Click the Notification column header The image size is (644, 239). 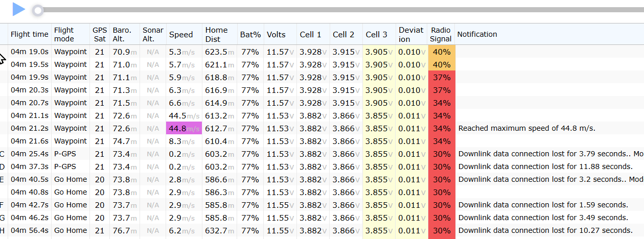[x=477, y=34]
